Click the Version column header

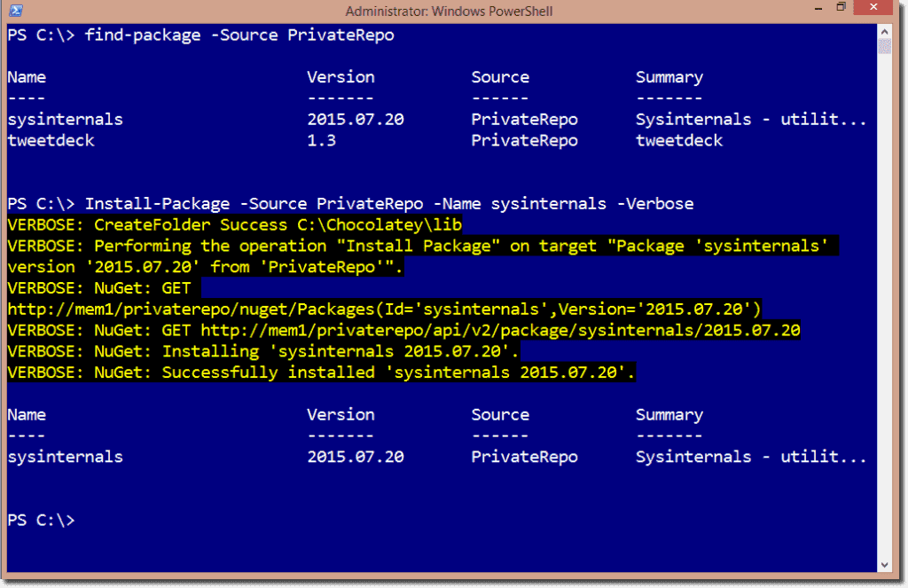tap(340, 77)
